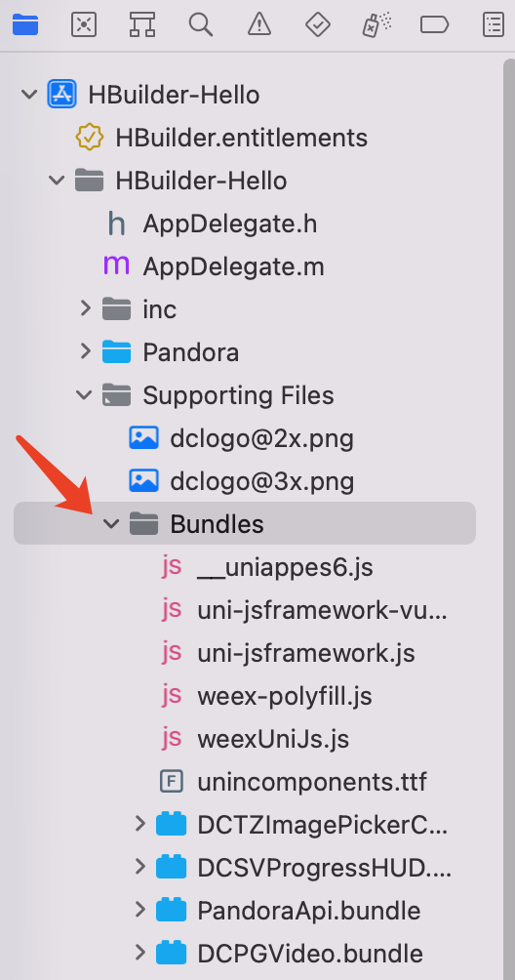
Task: Switch to the Source Control navigator
Action: pyautogui.click(x=84, y=25)
